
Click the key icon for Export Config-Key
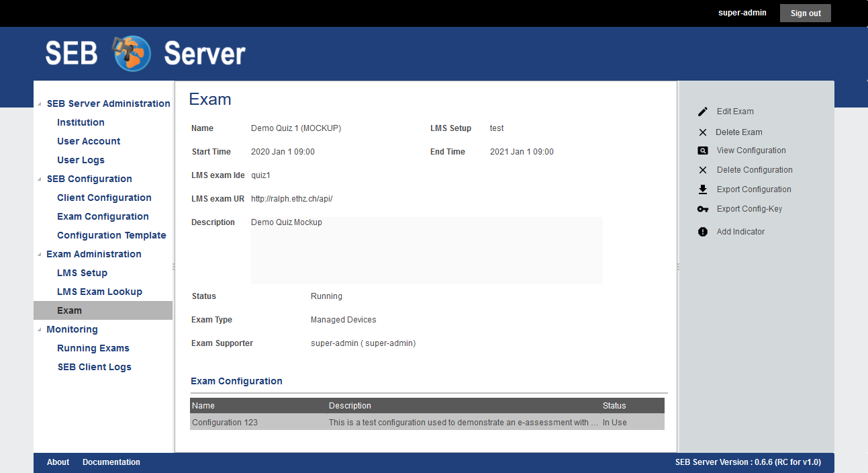point(703,209)
